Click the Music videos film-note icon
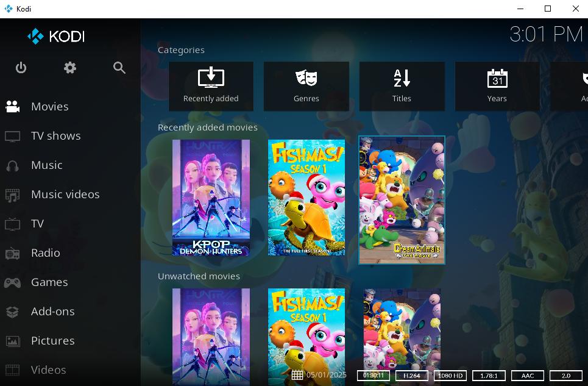The height and width of the screenshot is (386, 588). click(12, 195)
